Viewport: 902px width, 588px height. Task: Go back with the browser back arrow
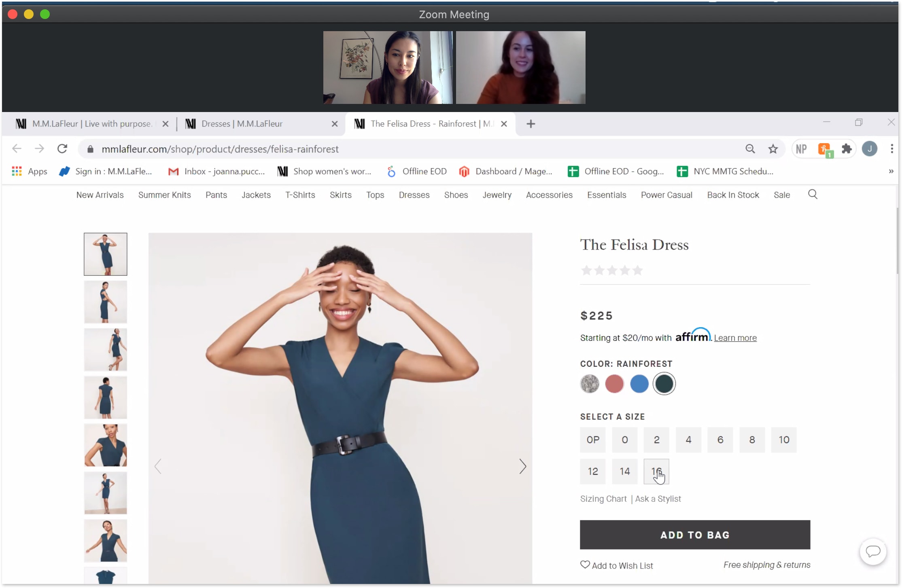pyautogui.click(x=17, y=149)
